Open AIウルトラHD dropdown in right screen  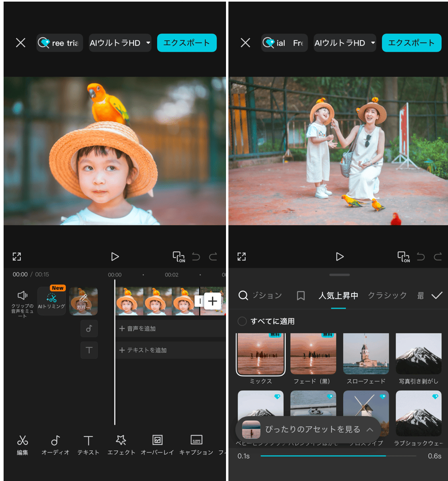[x=344, y=43]
